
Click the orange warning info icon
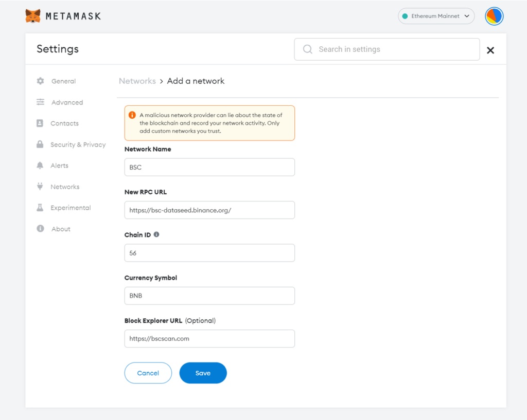[132, 115]
